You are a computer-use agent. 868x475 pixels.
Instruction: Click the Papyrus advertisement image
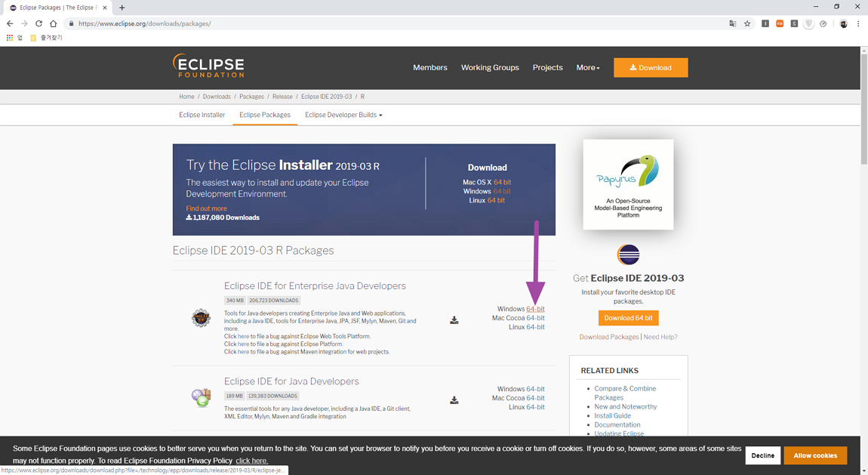[x=628, y=184]
